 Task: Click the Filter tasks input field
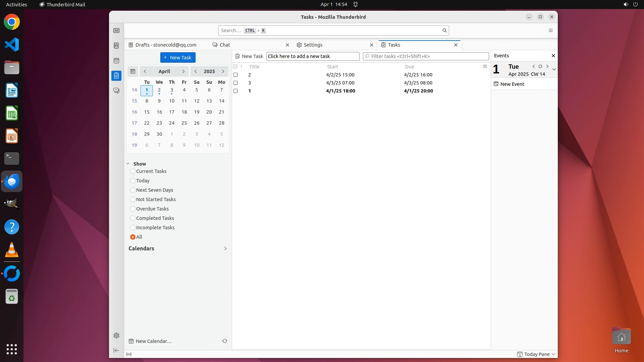tap(426, 56)
